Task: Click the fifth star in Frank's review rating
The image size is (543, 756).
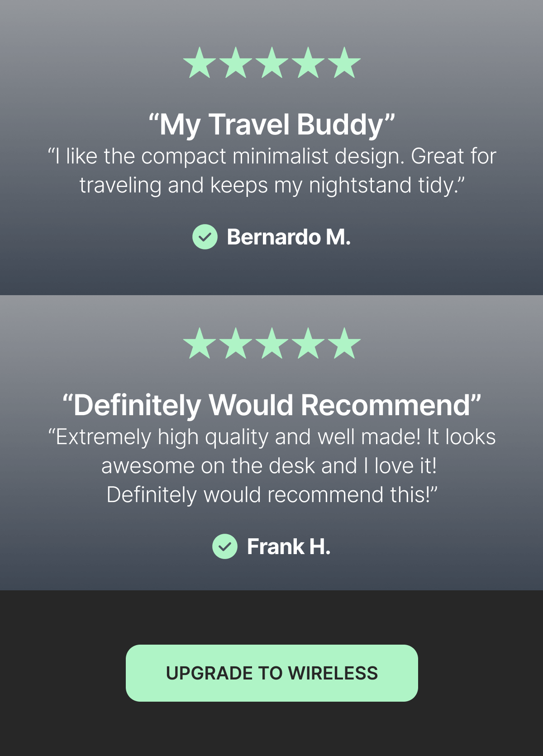Action: tap(344, 344)
